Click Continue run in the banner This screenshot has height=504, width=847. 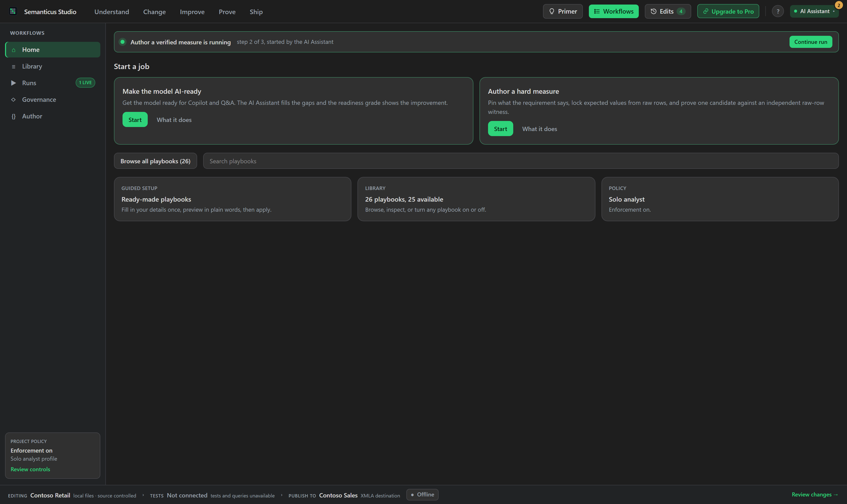coord(811,42)
